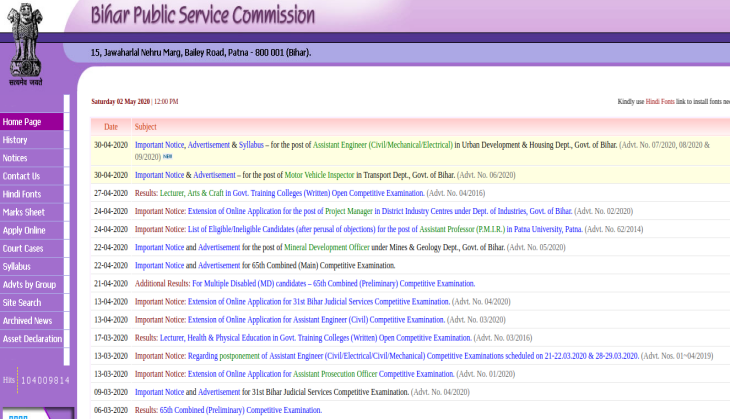Select Advts by Group

coord(32,285)
